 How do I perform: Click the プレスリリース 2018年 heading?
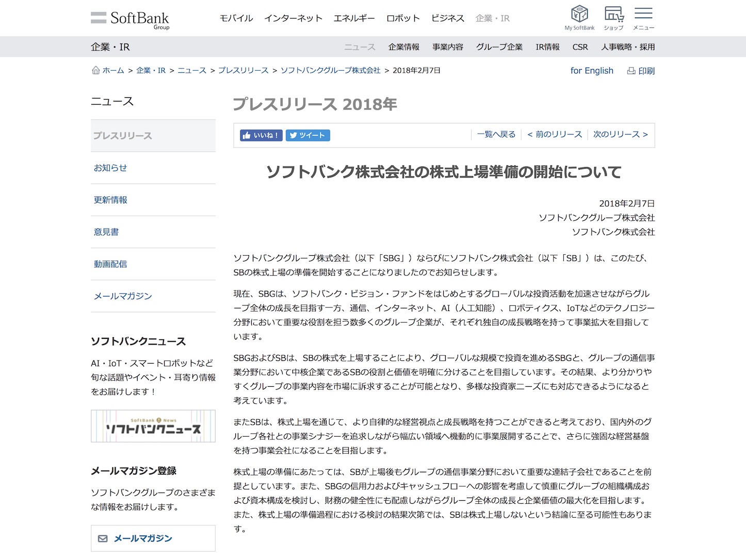pyautogui.click(x=315, y=104)
